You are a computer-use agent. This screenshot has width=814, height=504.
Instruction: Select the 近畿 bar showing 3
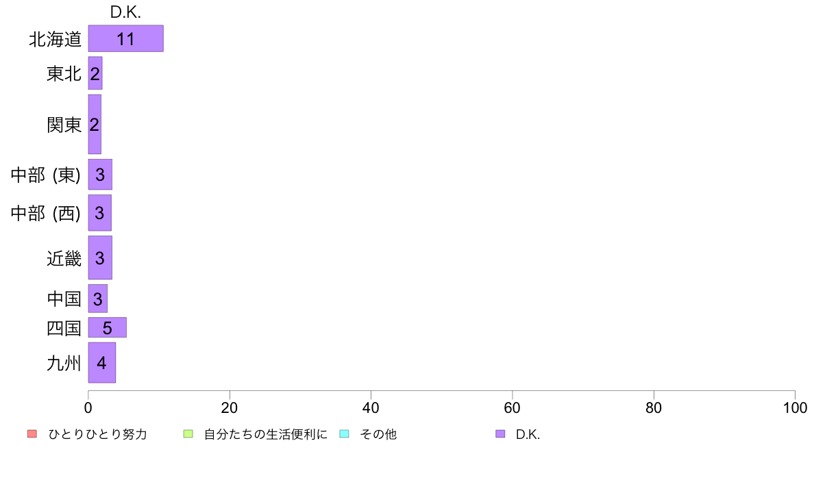pyautogui.click(x=100, y=258)
